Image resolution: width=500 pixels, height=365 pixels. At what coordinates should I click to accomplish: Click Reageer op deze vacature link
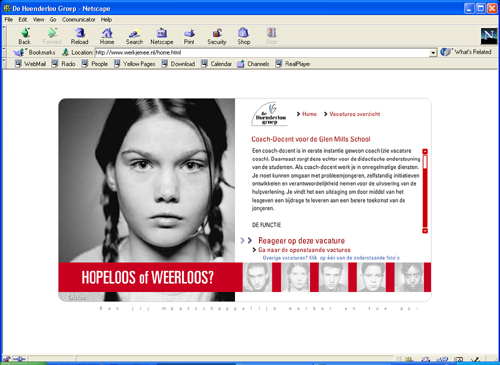301,241
